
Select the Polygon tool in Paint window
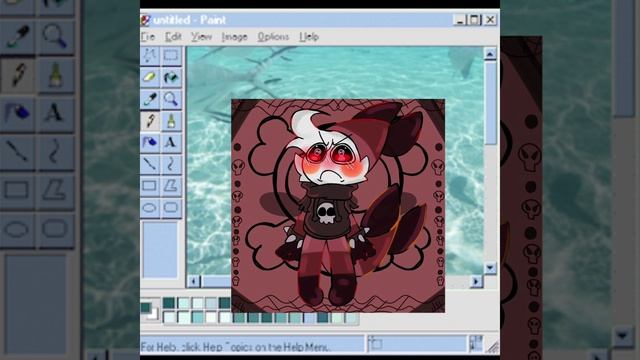[171, 186]
